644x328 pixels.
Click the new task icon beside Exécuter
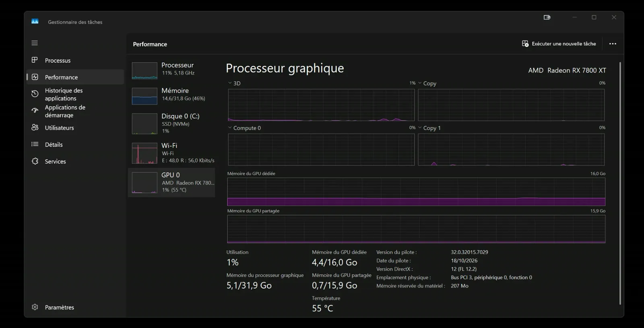(525, 43)
